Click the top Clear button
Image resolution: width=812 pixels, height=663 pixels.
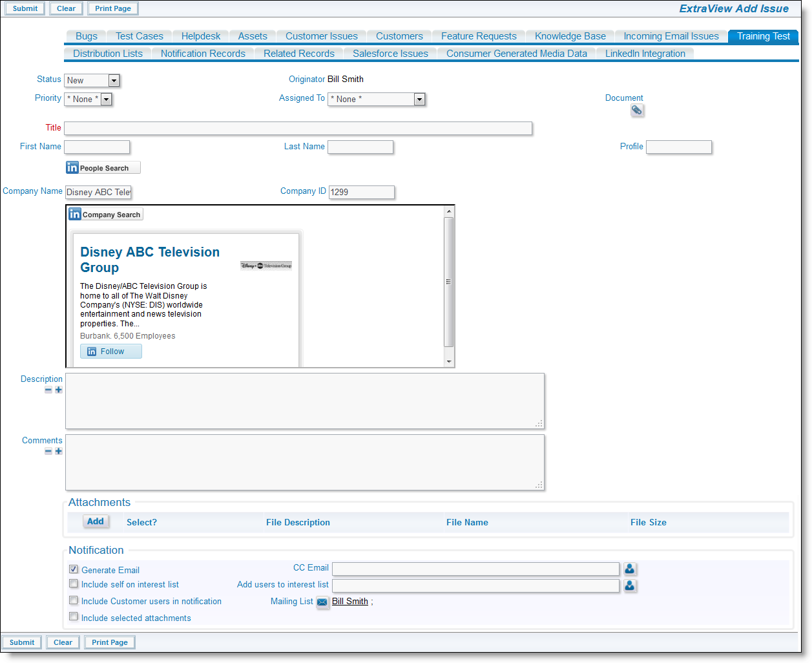pyautogui.click(x=66, y=8)
